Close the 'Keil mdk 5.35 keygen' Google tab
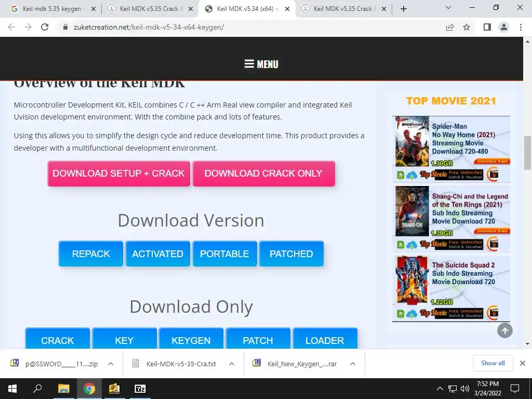 tap(94, 9)
